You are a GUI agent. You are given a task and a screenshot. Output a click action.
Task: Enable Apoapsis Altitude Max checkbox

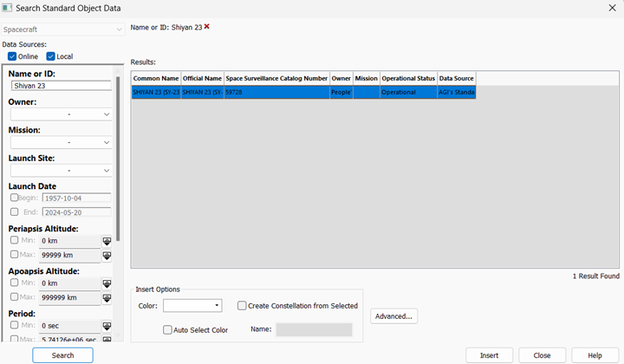(15, 296)
